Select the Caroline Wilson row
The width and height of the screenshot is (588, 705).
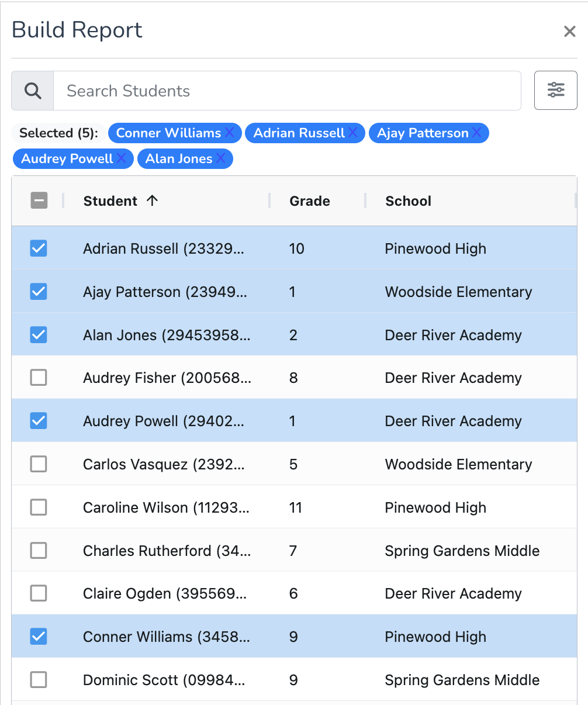pos(294,507)
